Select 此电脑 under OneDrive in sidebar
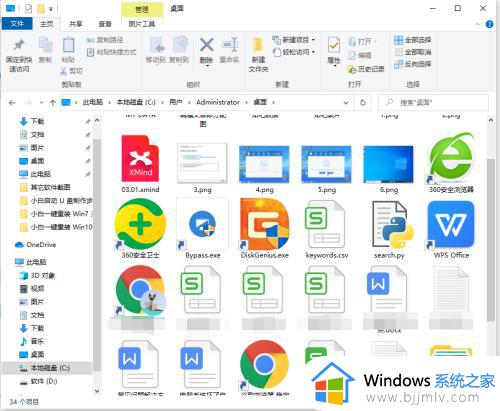This screenshot has width=500, height=411. (x=31, y=262)
